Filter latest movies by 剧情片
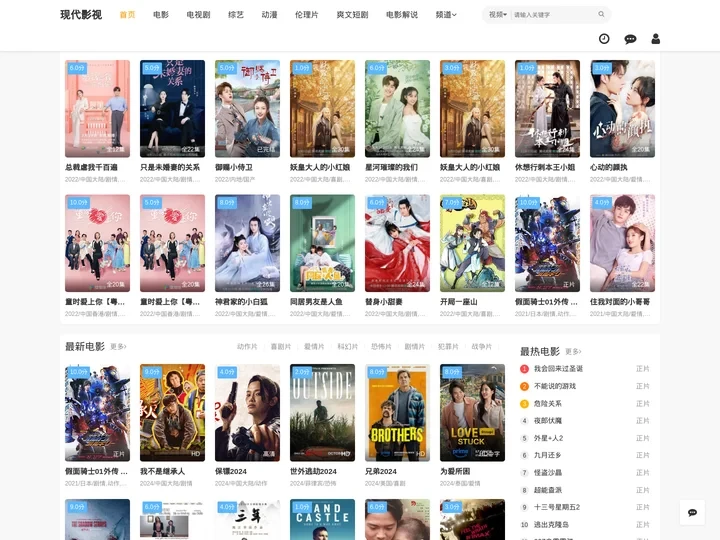 click(x=415, y=347)
